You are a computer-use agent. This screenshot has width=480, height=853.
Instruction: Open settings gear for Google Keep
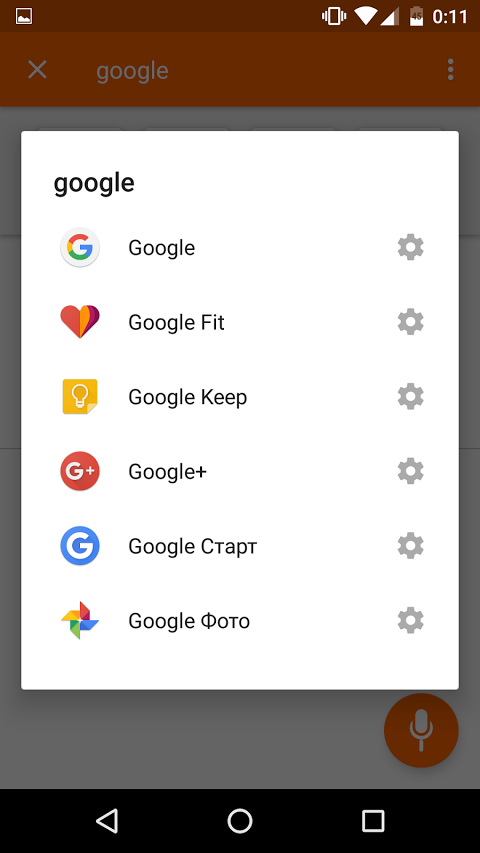tap(410, 397)
